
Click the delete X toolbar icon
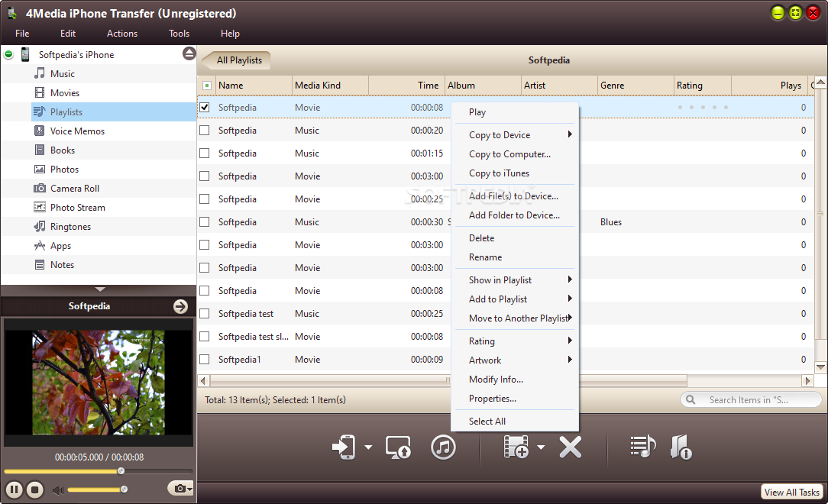click(571, 447)
